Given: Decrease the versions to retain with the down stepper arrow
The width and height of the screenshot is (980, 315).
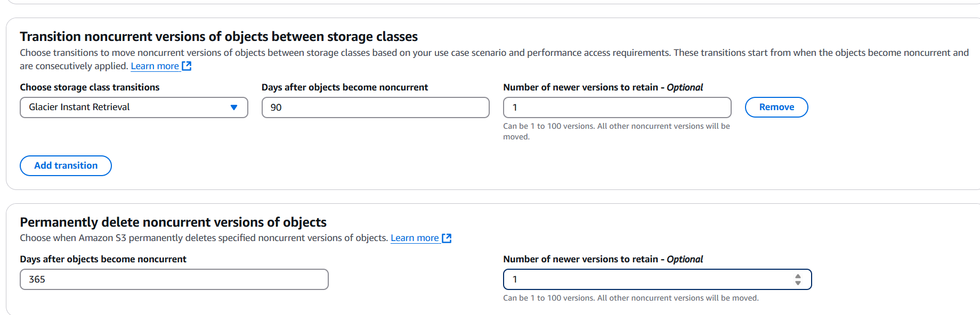Looking at the screenshot, I should coord(798,283).
